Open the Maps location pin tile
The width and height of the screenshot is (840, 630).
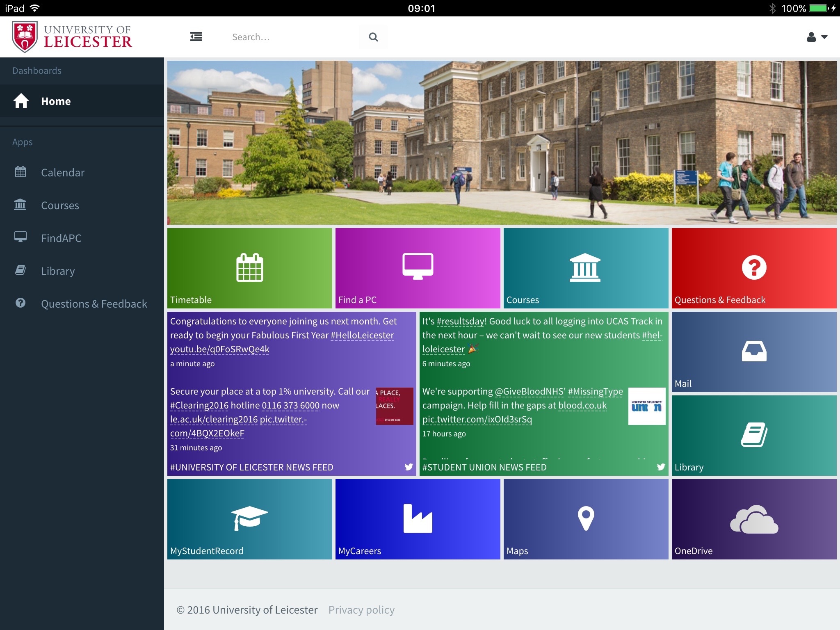point(586,519)
